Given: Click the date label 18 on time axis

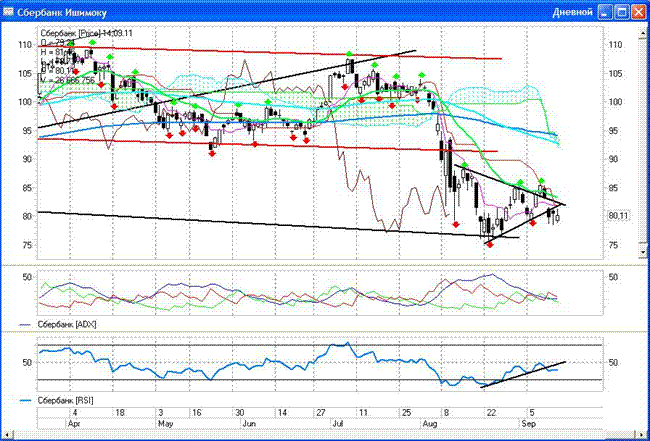Looking at the screenshot, I should pos(119,413).
